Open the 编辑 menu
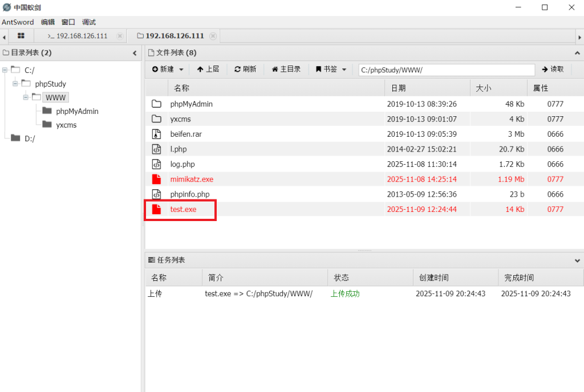 [48, 22]
